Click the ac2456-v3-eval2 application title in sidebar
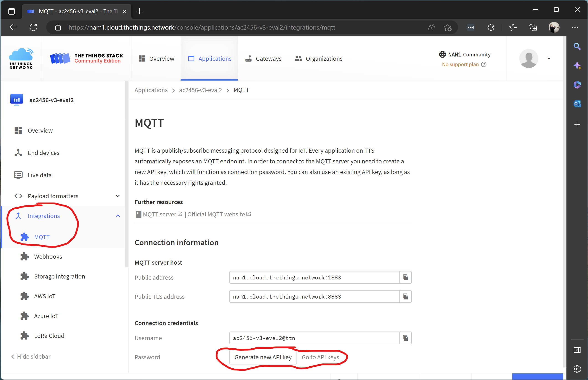This screenshot has width=588, height=380. click(51, 100)
